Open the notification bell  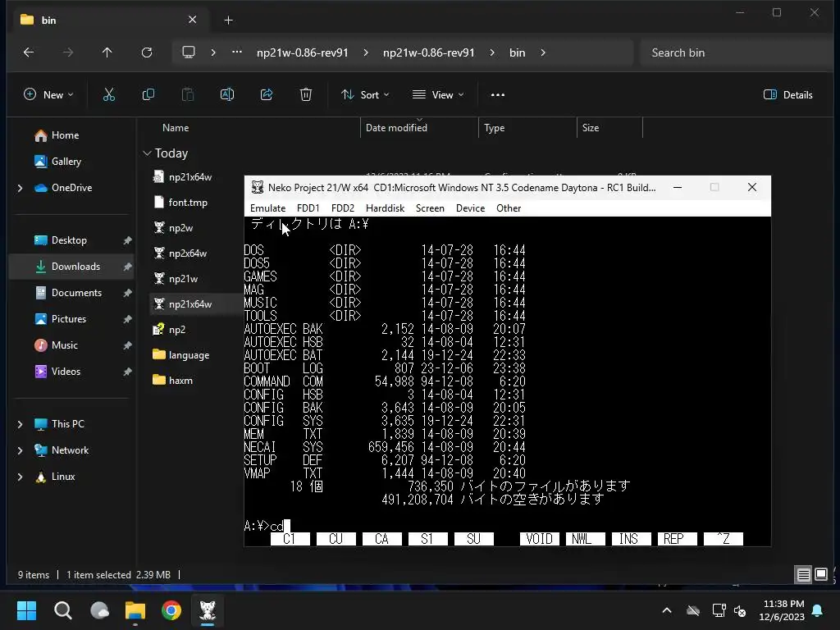[818, 610]
